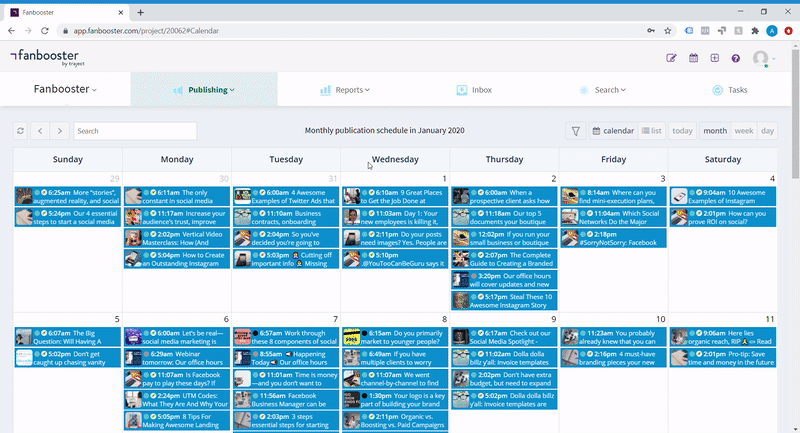Toggle the week view
This screenshot has height=433, width=800.
(743, 131)
